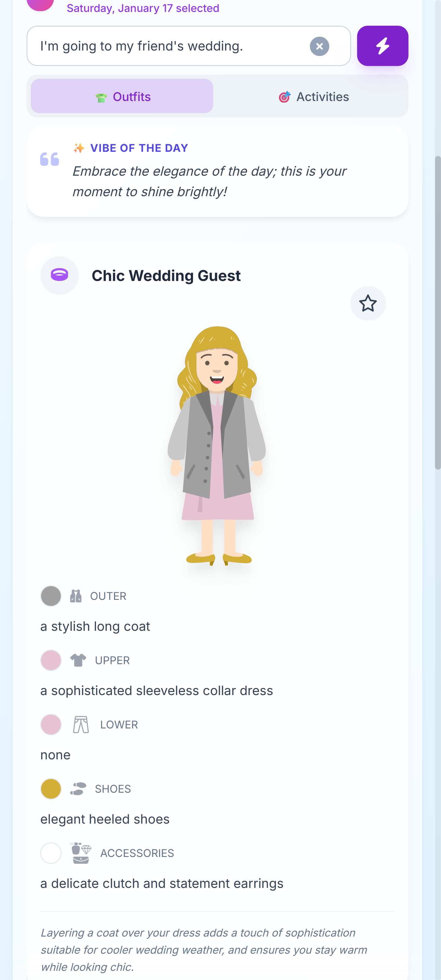Clear the wedding text input
The image size is (441, 980).
pos(319,47)
